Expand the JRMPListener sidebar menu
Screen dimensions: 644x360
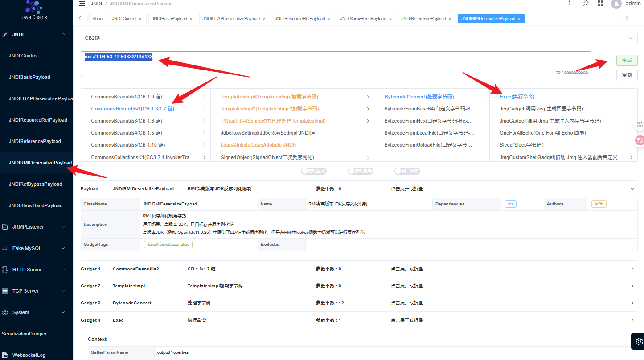click(36, 227)
